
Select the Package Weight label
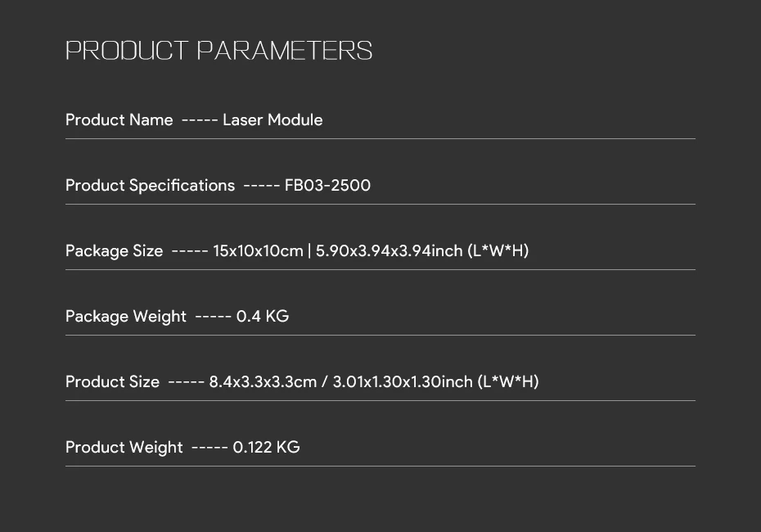point(126,317)
